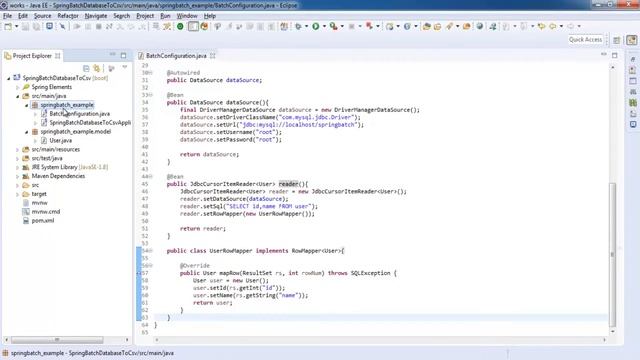640x360 pixels.
Task: Click the editor vertical scrollbar thumb
Action: [612, 254]
